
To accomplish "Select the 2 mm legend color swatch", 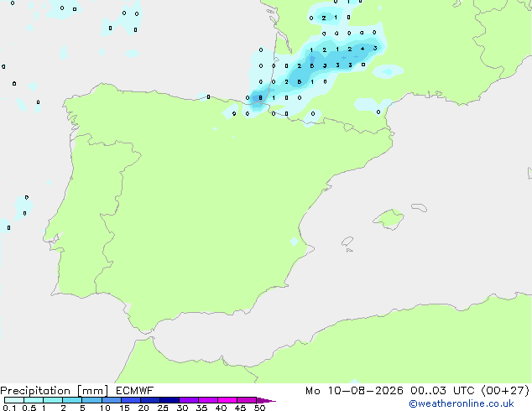I will pos(72,400).
